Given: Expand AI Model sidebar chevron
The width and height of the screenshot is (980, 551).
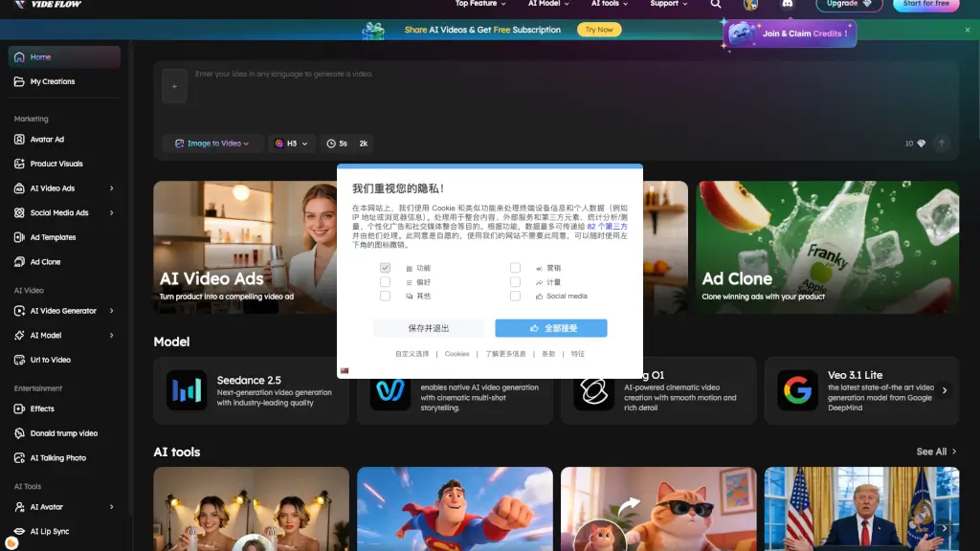Looking at the screenshot, I should point(112,335).
